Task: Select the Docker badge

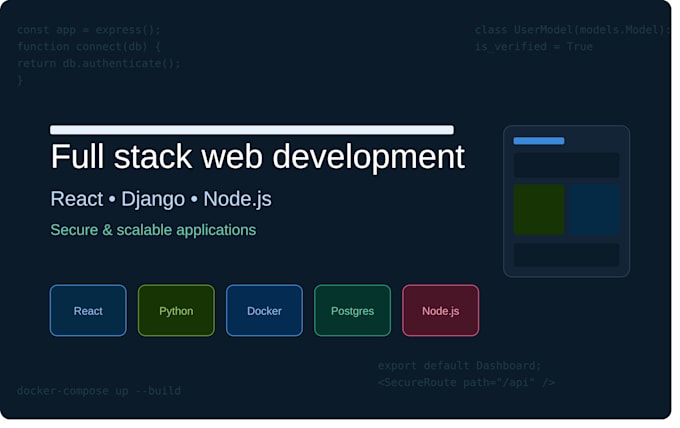Action: pyautogui.click(x=264, y=310)
